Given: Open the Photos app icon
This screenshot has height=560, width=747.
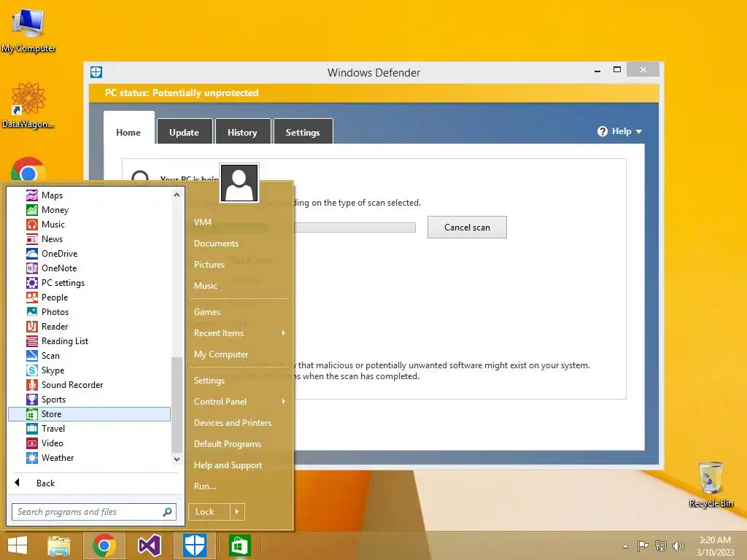Looking at the screenshot, I should tap(32, 312).
